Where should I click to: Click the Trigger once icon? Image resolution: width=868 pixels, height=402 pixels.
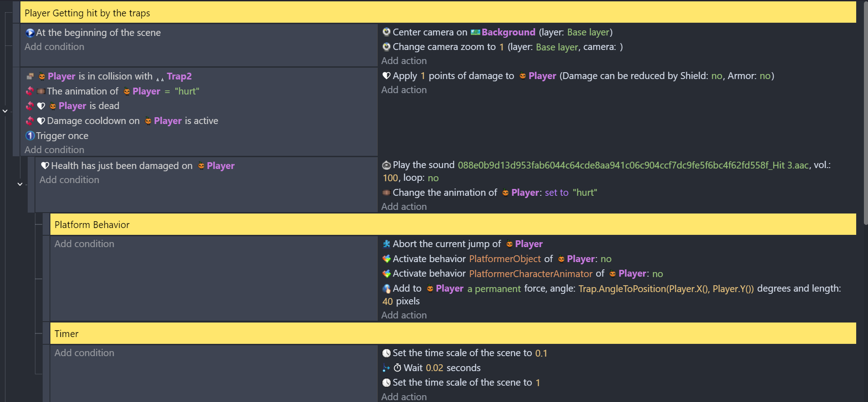tap(30, 136)
